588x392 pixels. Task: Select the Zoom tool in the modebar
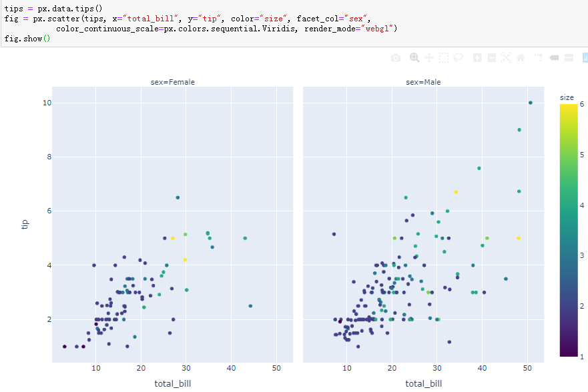[414, 58]
